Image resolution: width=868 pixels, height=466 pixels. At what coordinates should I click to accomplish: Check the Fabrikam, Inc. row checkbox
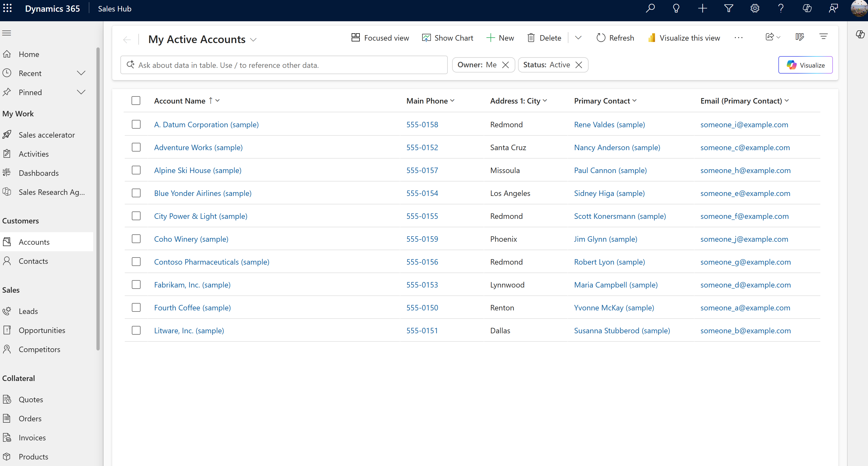pyautogui.click(x=136, y=285)
